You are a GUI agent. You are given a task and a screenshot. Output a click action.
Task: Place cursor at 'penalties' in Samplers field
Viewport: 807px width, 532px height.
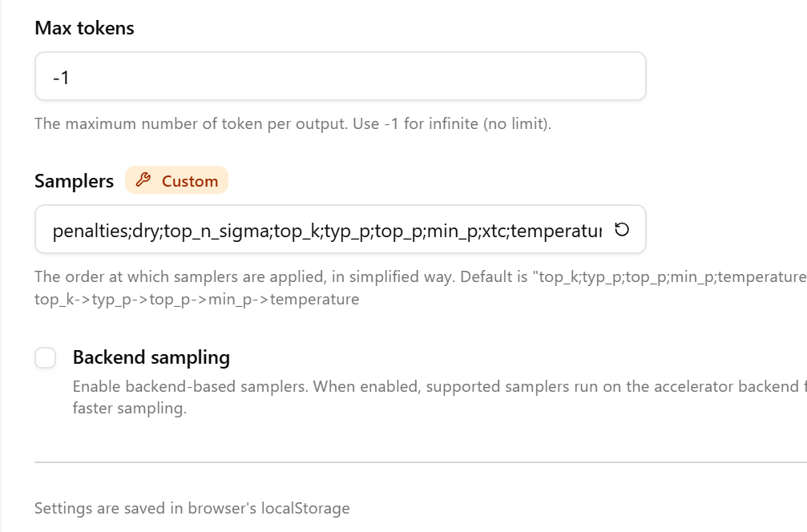tap(90, 231)
